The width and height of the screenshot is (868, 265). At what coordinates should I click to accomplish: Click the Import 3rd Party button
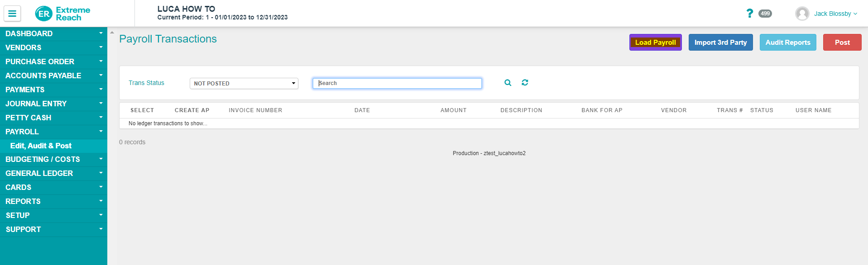(x=720, y=43)
